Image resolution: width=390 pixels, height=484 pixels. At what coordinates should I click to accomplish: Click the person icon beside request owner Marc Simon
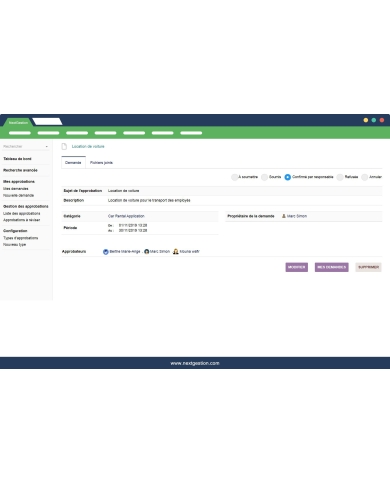point(284,216)
